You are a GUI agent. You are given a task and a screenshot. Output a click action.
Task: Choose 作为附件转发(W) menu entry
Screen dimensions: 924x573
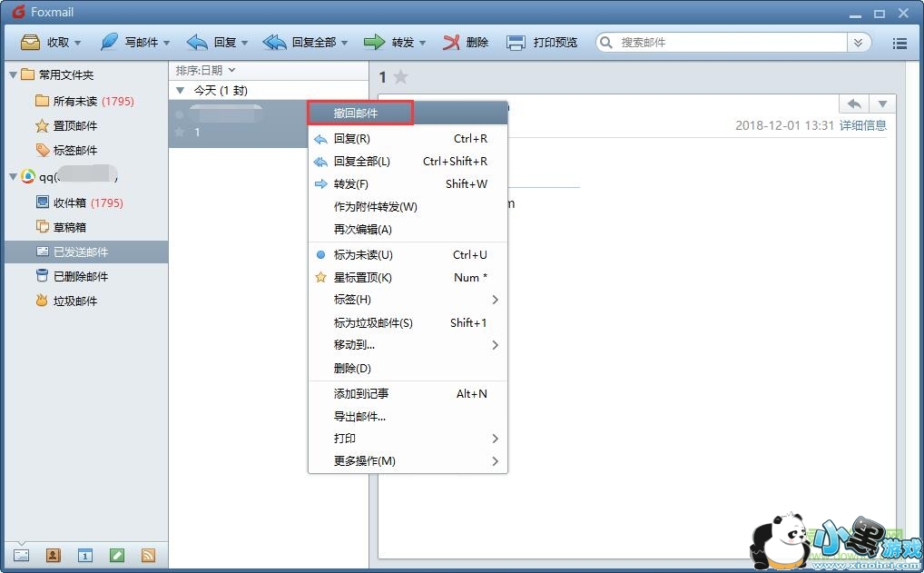click(x=408, y=207)
